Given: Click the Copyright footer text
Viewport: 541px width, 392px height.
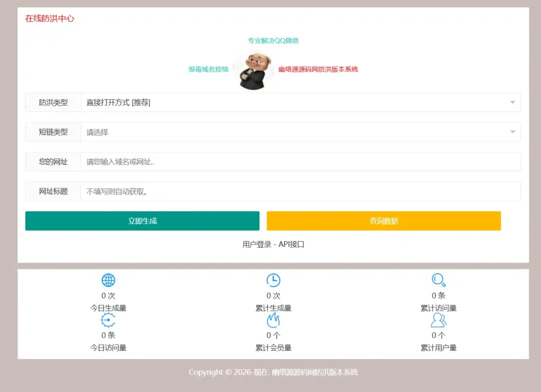Looking at the screenshot, I should (x=273, y=372).
